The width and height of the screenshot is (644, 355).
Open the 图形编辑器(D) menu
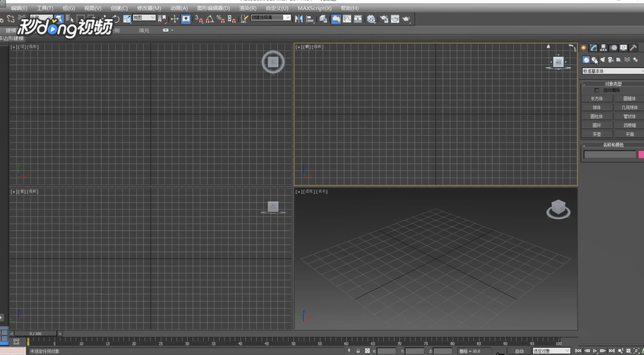click(x=214, y=8)
